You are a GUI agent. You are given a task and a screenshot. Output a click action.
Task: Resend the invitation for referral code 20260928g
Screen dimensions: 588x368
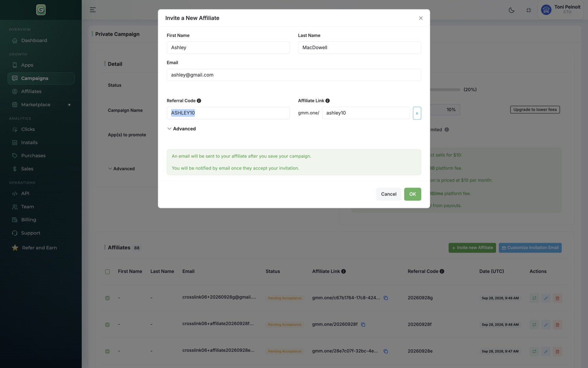click(x=534, y=298)
